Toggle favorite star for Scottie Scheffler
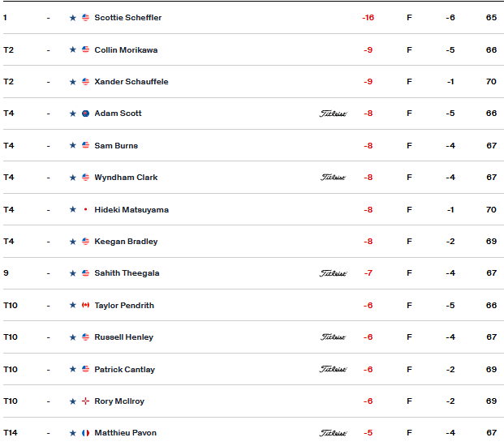The image size is (504, 446). click(73, 18)
